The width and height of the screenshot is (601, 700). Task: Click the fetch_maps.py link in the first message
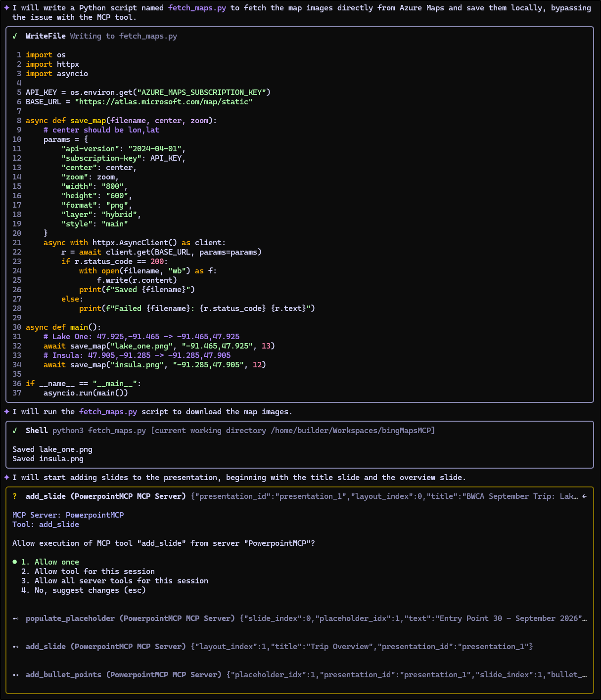197,8
